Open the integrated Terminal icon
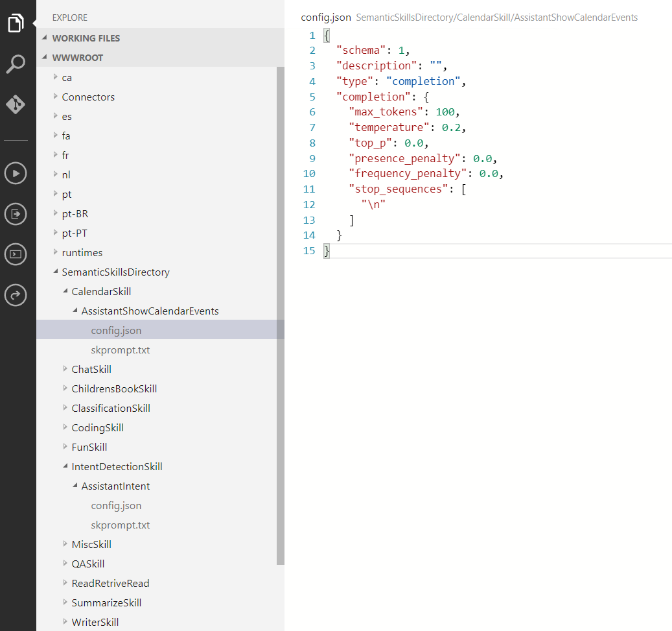 (16, 254)
